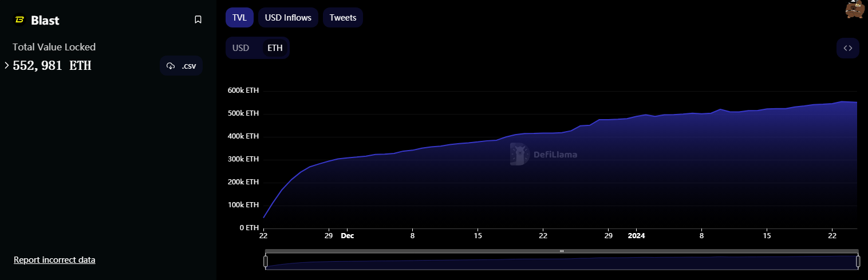This screenshot has height=280, width=868.
Task: Click the 100k ETH axis label
Action: (244, 205)
